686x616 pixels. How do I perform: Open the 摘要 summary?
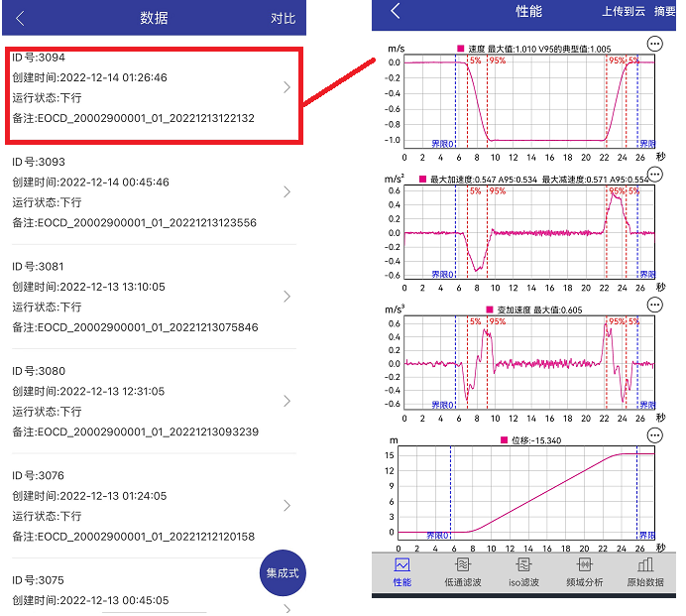pyautogui.click(x=664, y=11)
